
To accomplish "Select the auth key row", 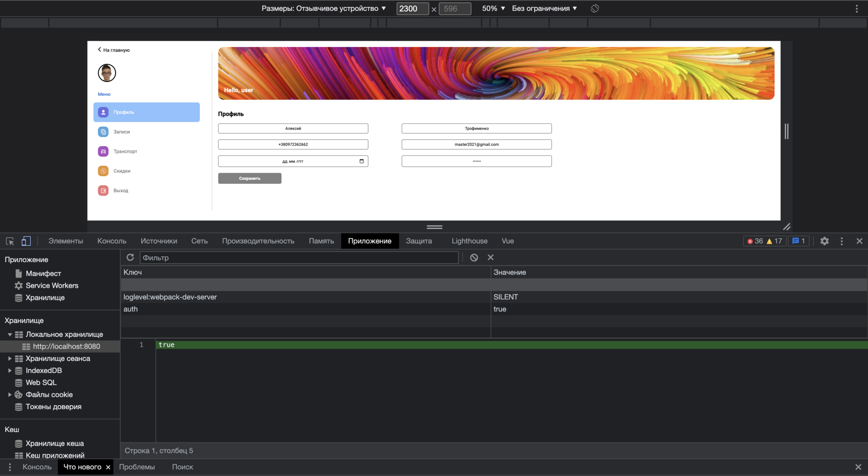I will tap(306, 309).
